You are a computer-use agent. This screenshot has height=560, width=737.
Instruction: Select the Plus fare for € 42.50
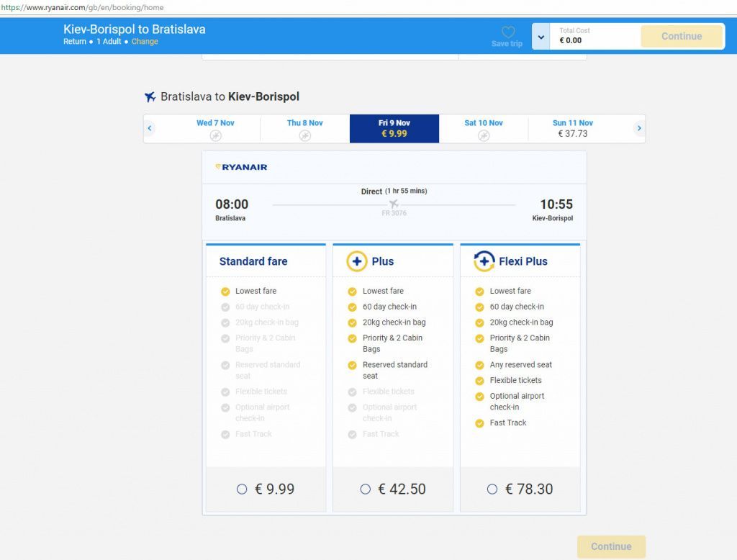coord(366,488)
